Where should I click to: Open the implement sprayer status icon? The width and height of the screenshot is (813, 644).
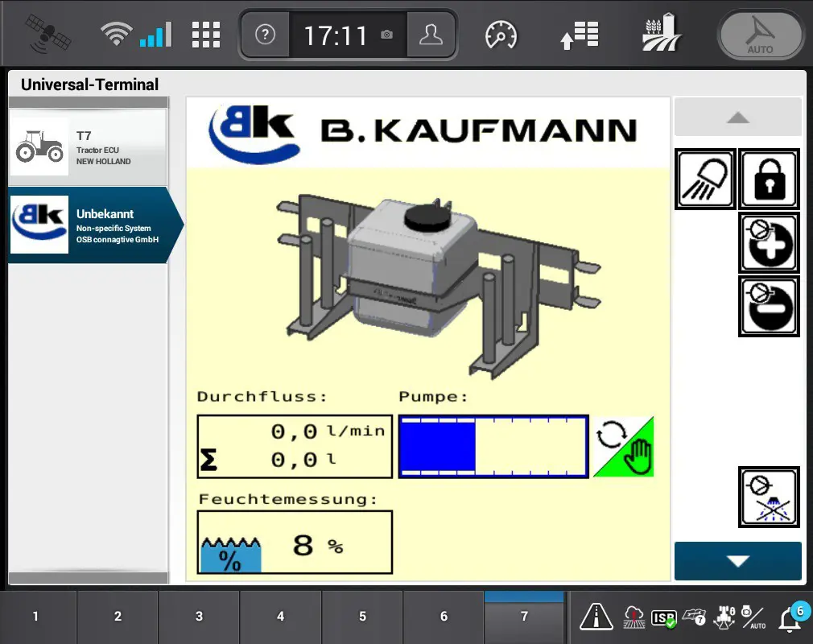pos(724,617)
